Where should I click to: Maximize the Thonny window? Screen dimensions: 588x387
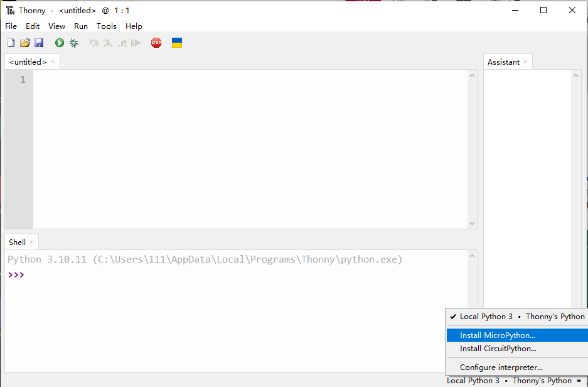click(543, 11)
